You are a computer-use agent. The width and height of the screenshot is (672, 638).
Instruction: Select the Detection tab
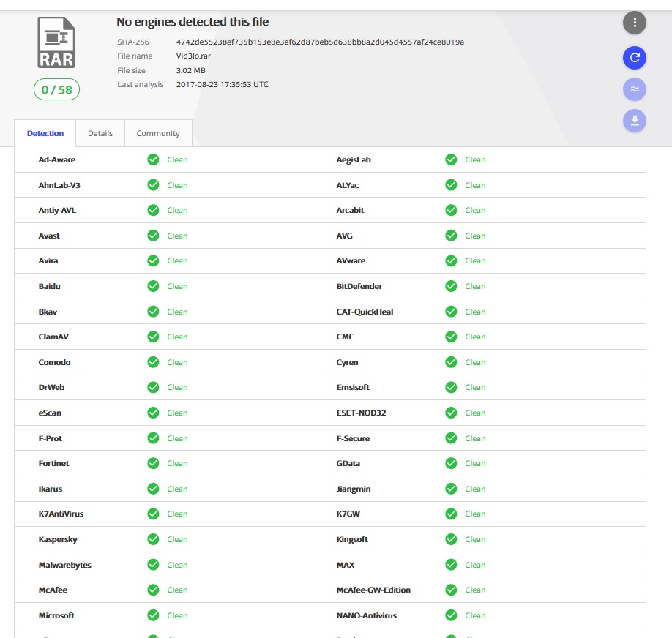[x=45, y=133]
